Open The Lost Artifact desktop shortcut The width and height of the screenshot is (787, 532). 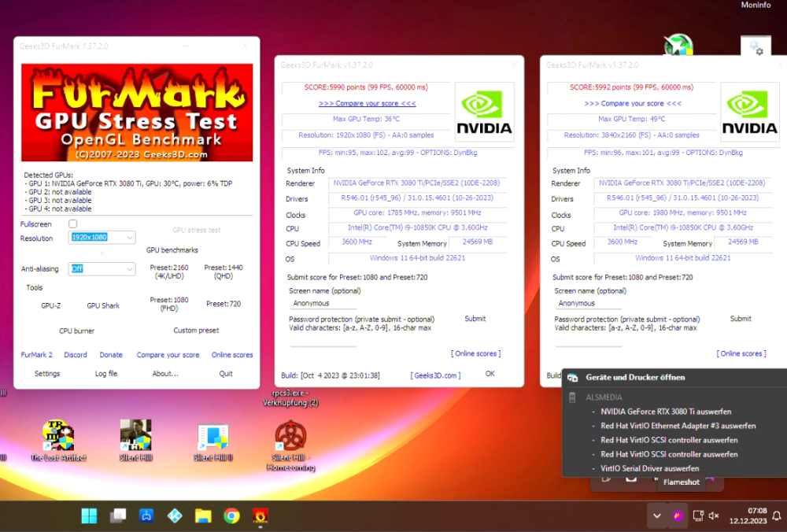pyautogui.click(x=58, y=440)
